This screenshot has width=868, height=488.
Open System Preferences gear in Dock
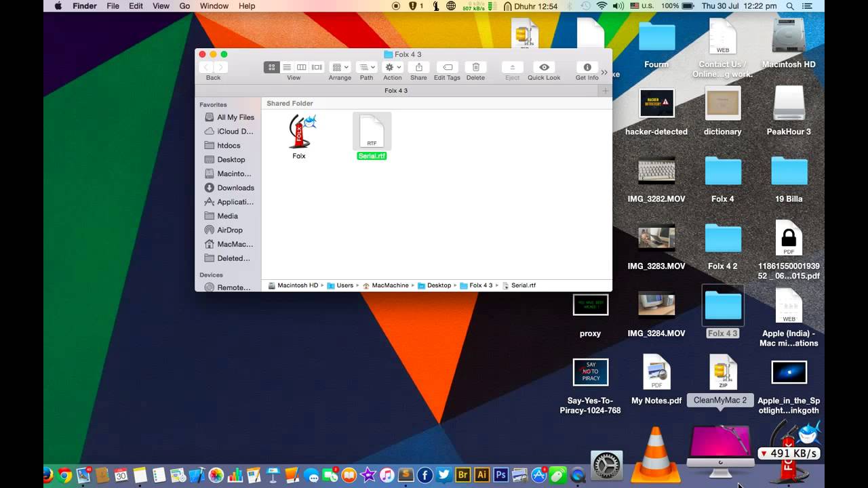tap(606, 466)
